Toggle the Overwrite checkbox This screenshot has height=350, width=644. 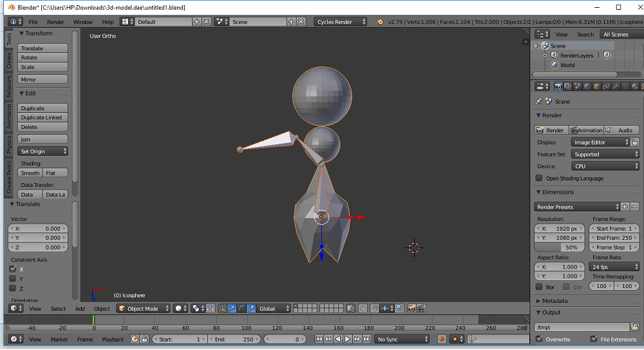point(539,339)
